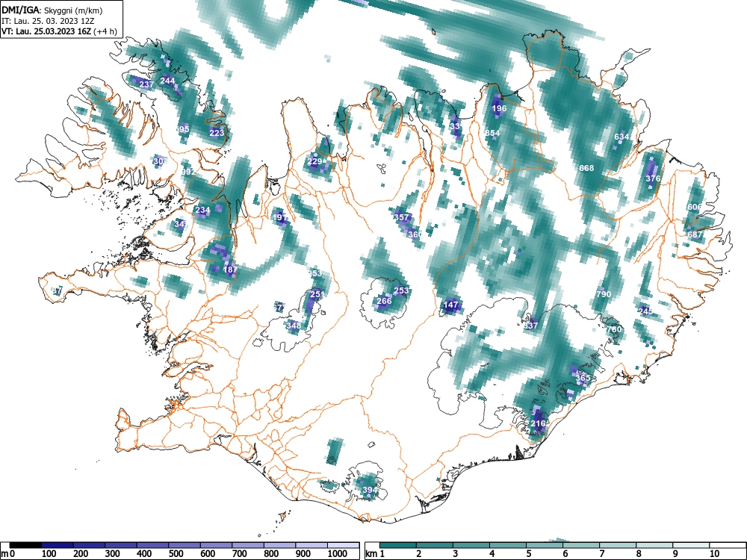Pick the 790 map label
Image resolution: width=747 pixels, height=560 pixels.
tap(604, 293)
